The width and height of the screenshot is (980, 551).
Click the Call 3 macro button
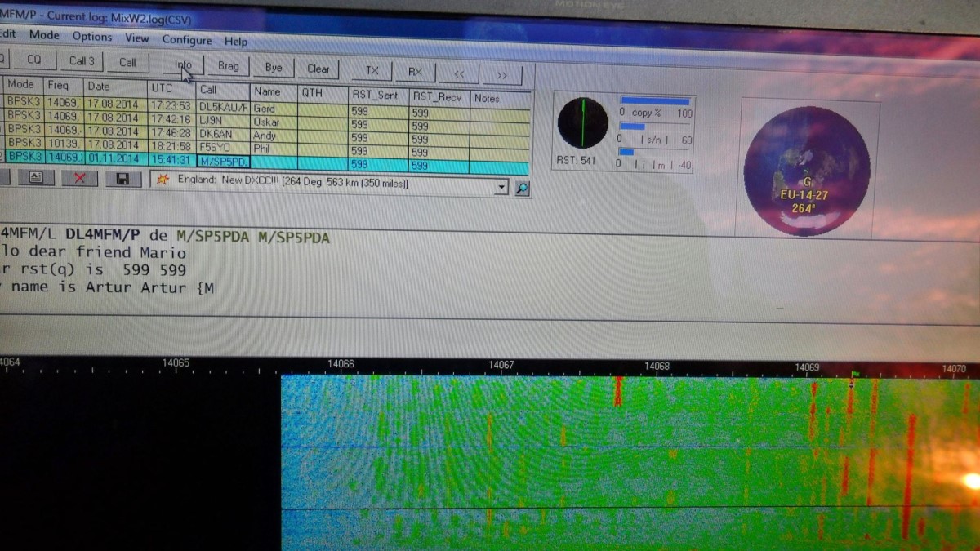[x=82, y=60]
